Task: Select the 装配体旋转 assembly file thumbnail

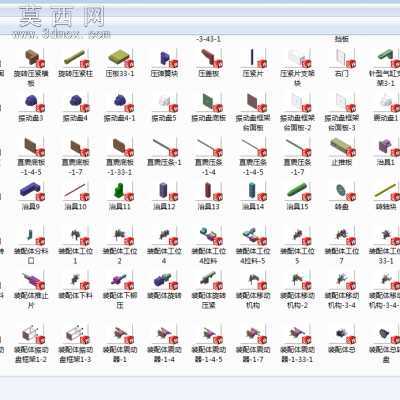Action: click(164, 280)
